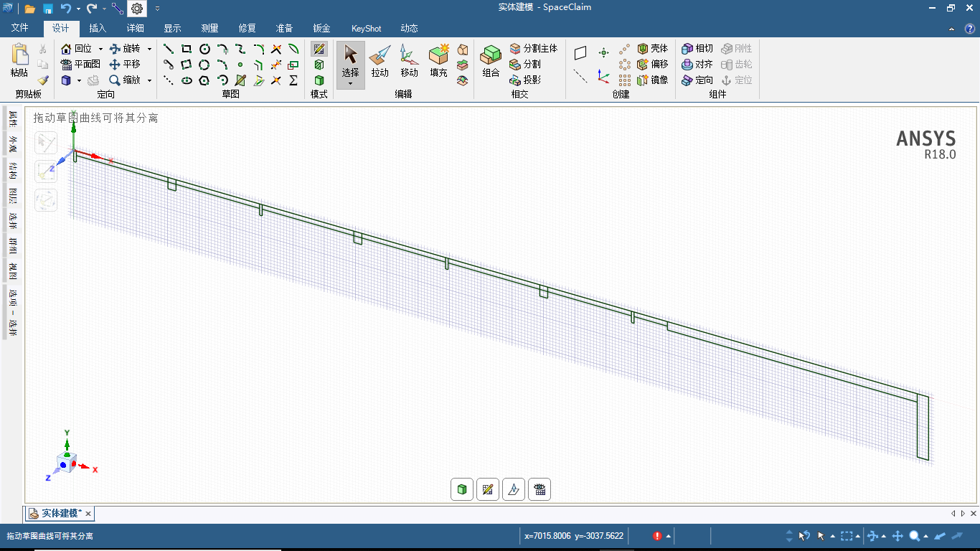Select the Mirror (镜像) tool
Image resolution: width=980 pixels, height=551 pixels.
pos(652,80)
